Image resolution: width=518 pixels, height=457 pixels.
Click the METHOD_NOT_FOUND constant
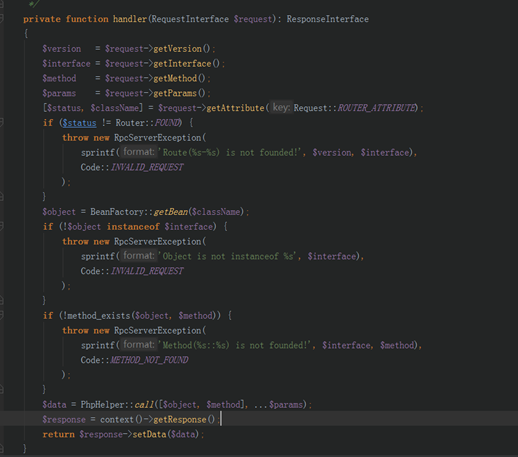(x=149, y=360)
